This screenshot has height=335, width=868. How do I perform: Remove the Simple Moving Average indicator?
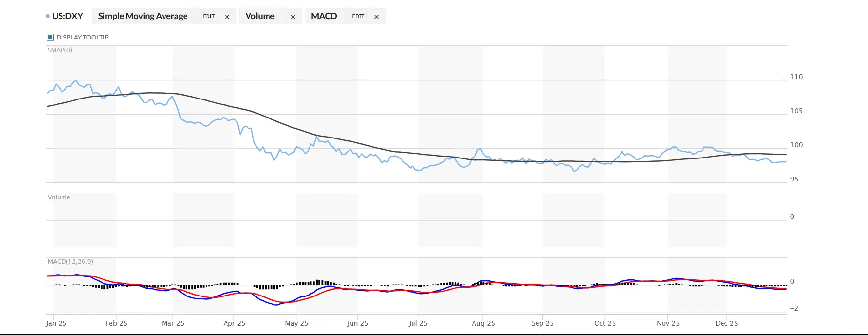227,17
